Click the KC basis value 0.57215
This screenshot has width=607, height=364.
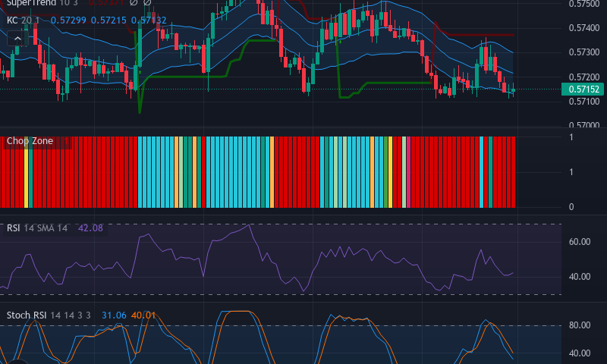pyautogui.click(x=109, y=20)
